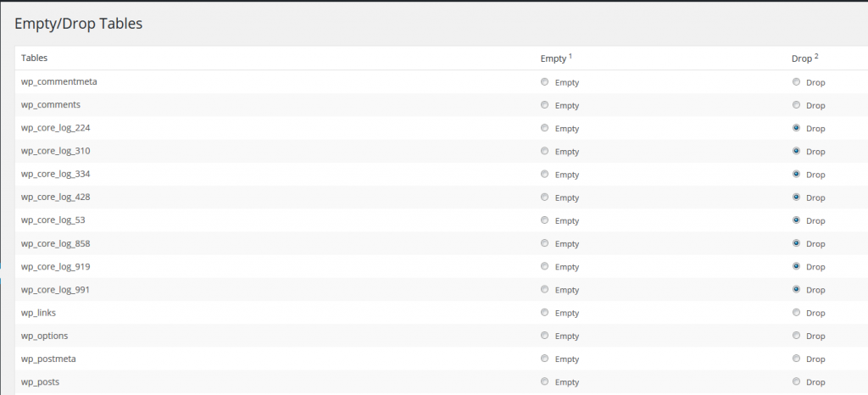Viewport: 868px width, 395px height.
Task: Choose Drop for wp_comments table
Action: 796,105
